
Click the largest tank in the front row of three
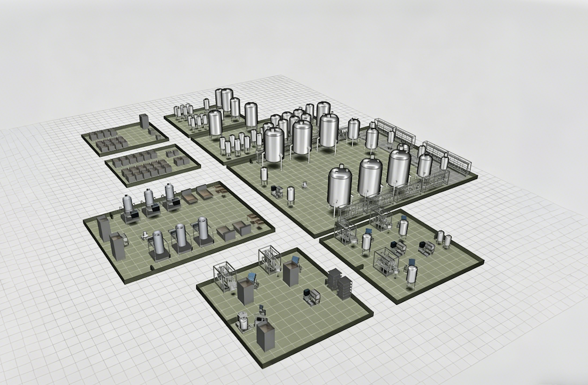[x=399, y=168]
